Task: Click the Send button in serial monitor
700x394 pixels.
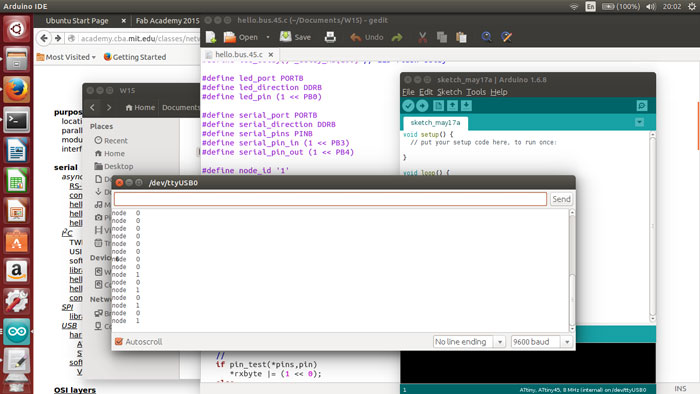Action: pos(561,199)
